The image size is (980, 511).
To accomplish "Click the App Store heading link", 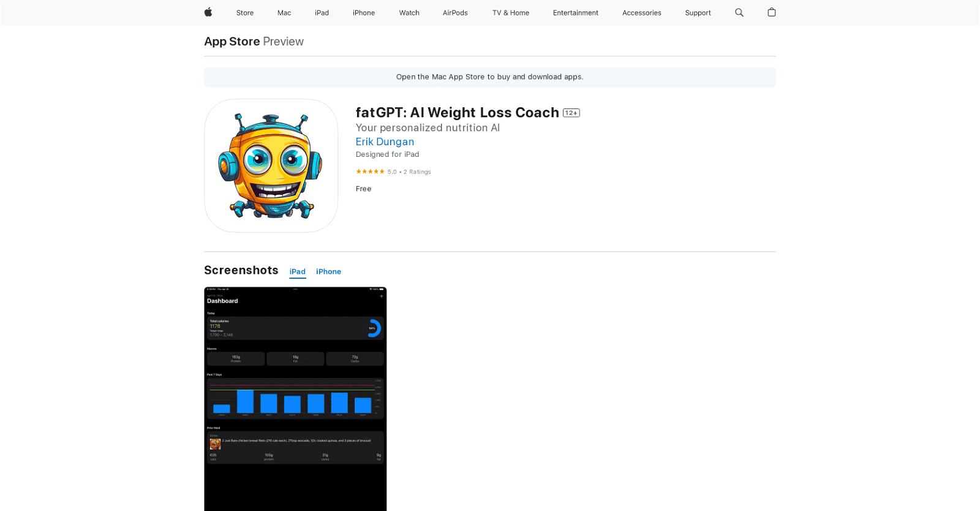I will [x=232, y=42].
